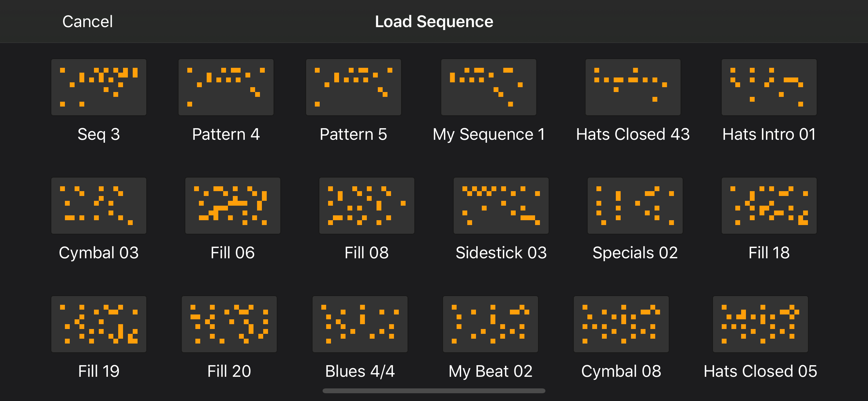
Task: Open the Pattern 5 sequence preview
Action: pos(353,87)
